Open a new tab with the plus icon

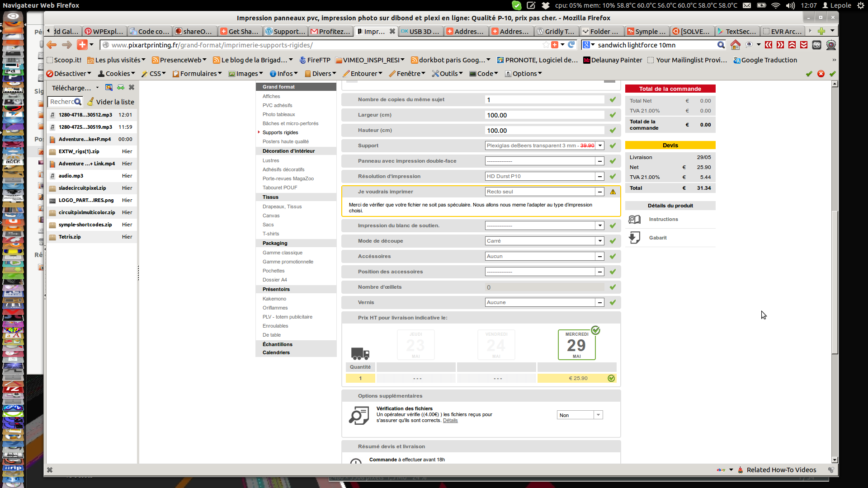(821, 31)
